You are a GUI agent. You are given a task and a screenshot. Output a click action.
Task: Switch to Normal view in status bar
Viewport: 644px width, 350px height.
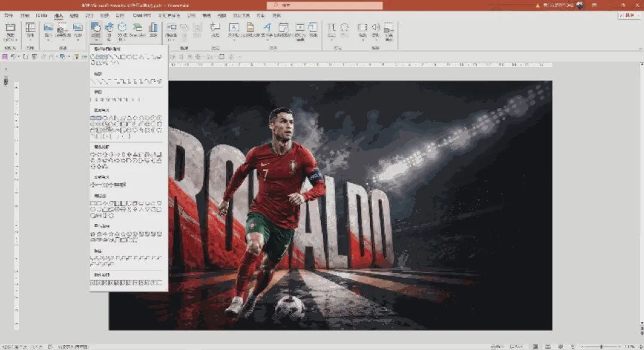[535, 347]
